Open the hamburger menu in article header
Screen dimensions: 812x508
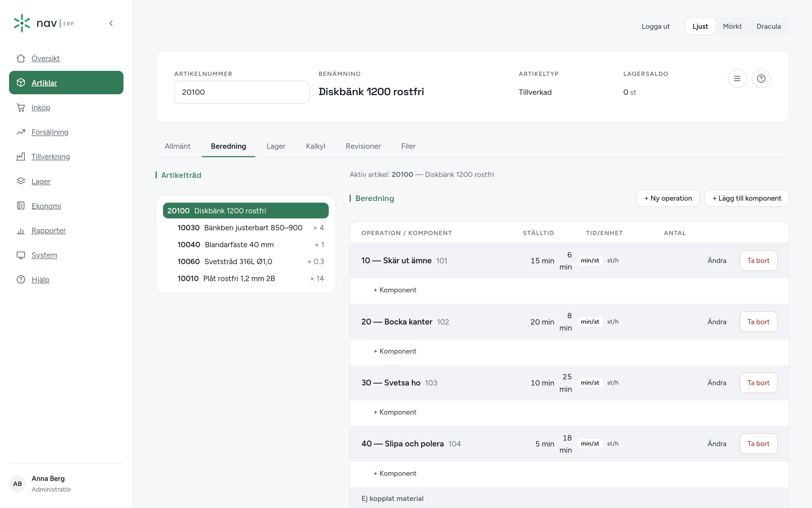(737, 79)
